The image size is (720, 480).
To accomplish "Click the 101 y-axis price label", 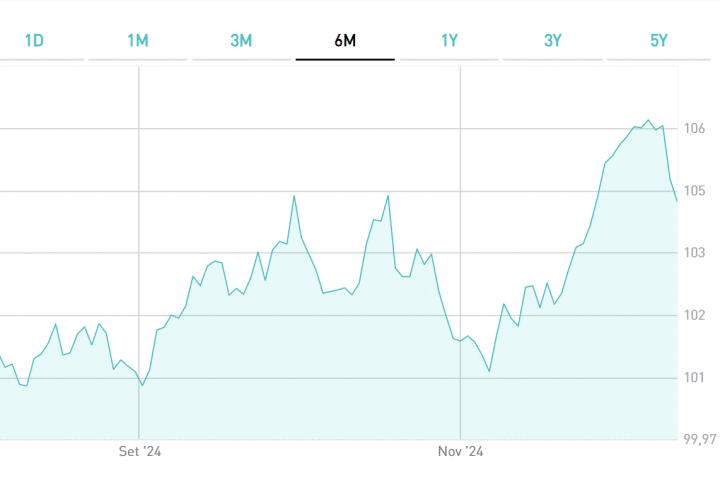I will (x=696, y=377).
